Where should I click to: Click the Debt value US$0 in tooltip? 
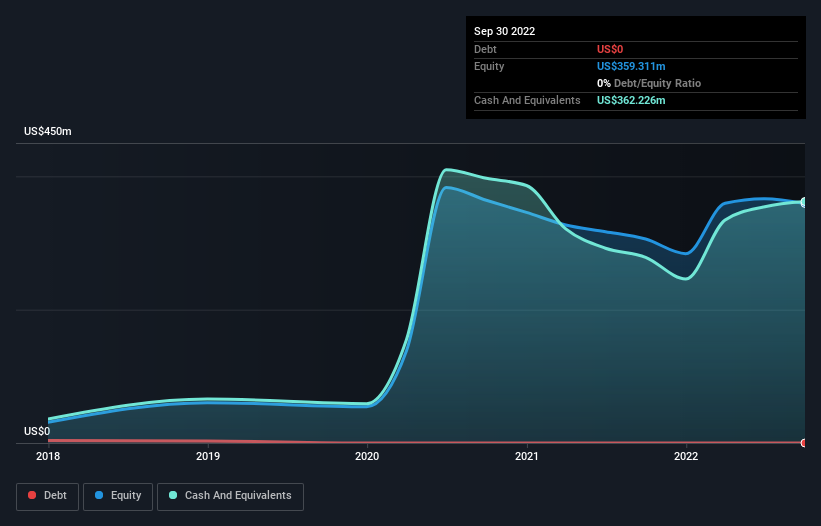click(x=610, y=49)
